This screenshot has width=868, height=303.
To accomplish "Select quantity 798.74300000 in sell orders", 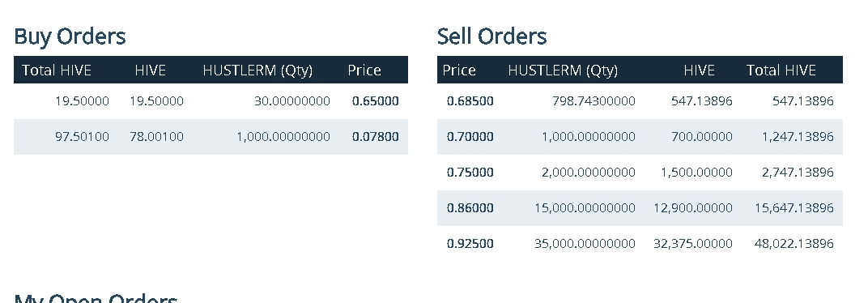I will (594, 100).
